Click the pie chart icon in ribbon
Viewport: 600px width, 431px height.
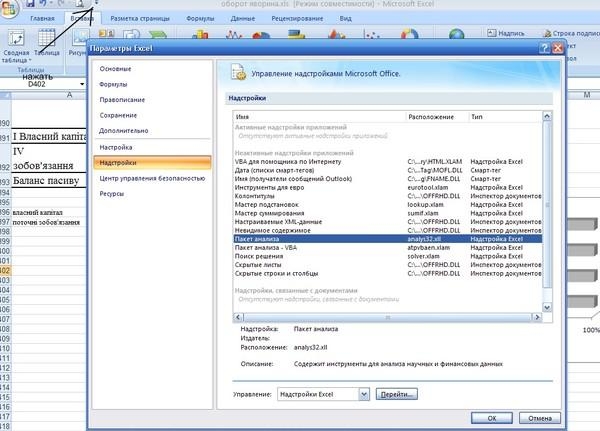click(x=261, y=35)
